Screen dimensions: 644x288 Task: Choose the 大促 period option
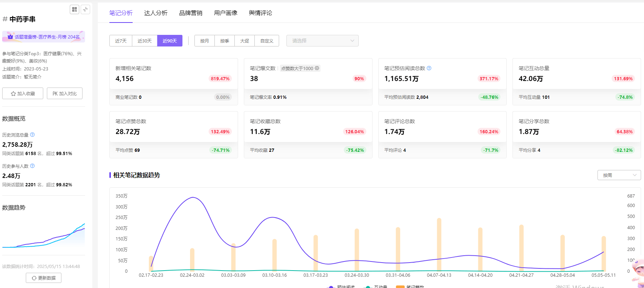(x=245, y=41)
